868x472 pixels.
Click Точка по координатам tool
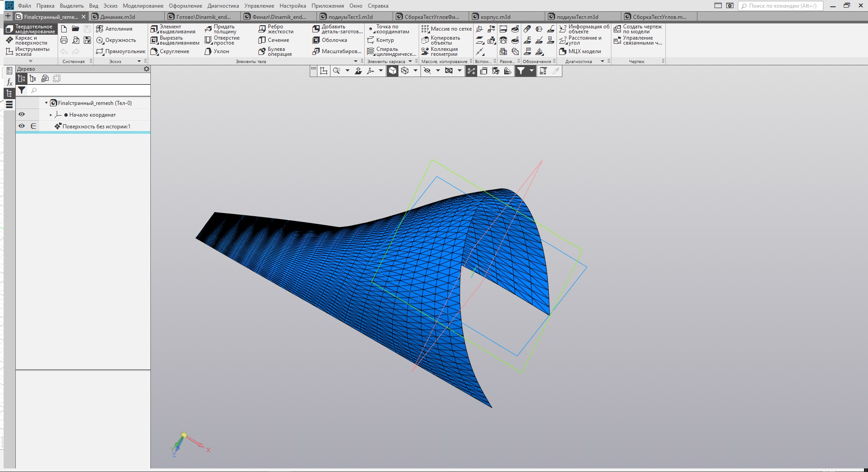click(x=388, y=29)
